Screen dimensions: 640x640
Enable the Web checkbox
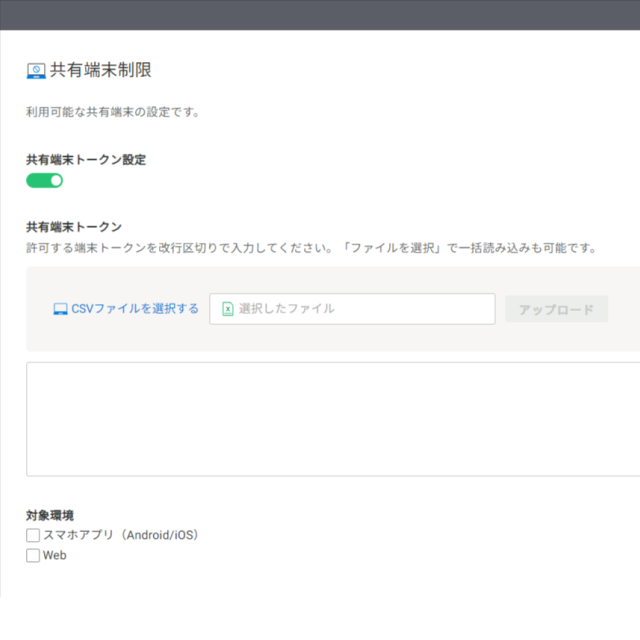coord(33,556)
